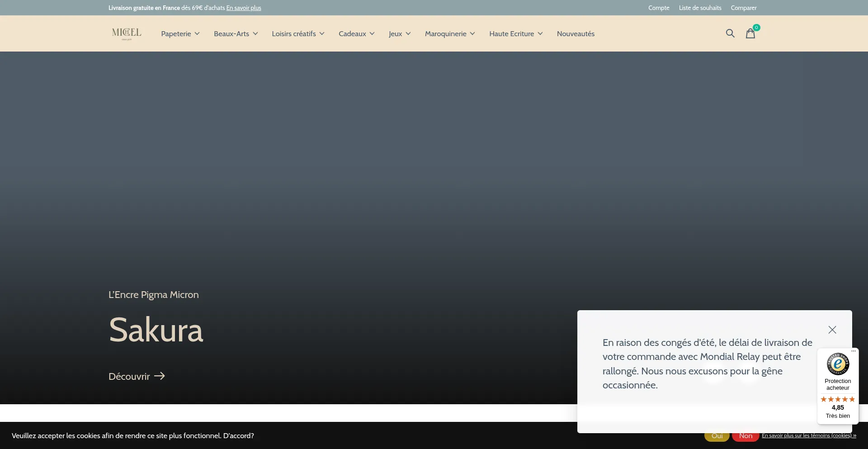Image resolution: width=868 pixels, height=449 pixels.
Task: Open the Compte account link
Action: [x=659, y=8]
